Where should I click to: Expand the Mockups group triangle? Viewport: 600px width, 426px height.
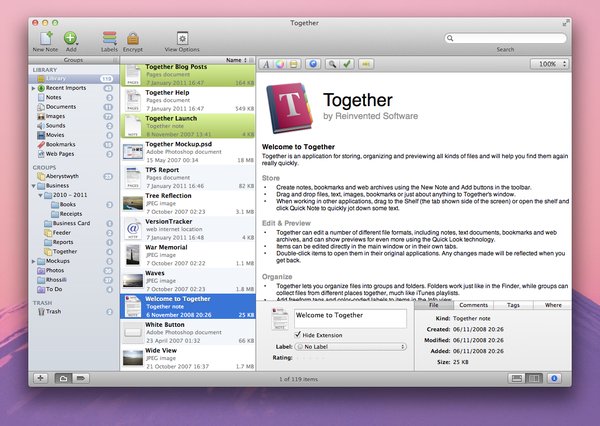click(x=33, y=261)
